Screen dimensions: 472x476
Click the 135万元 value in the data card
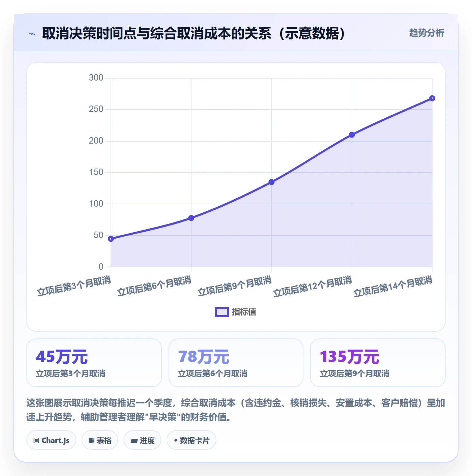click(x=350, y=357)
